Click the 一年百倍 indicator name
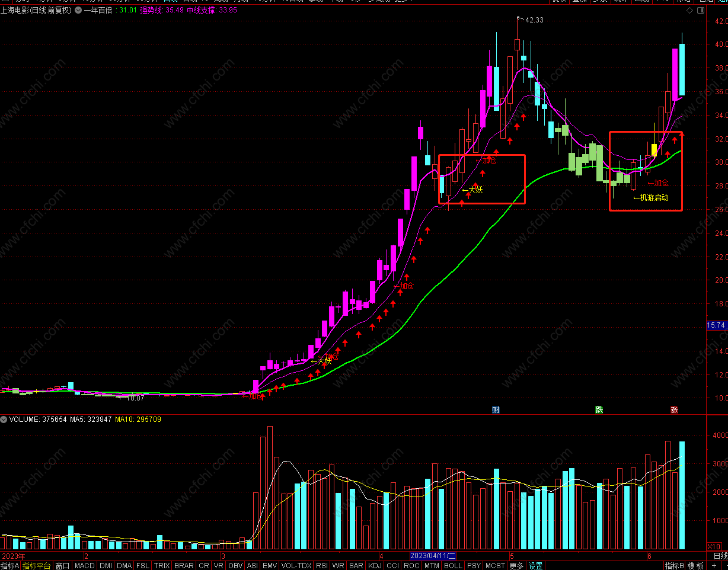 (98, 10)
